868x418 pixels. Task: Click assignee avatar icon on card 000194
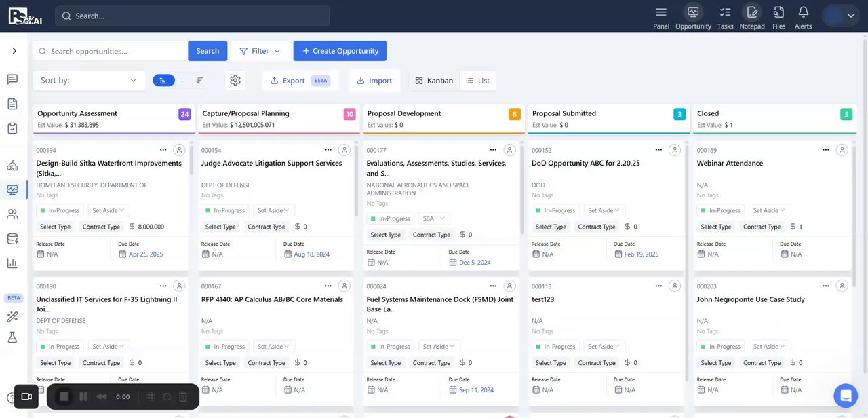pyautogui.click(x=179, y=150)
